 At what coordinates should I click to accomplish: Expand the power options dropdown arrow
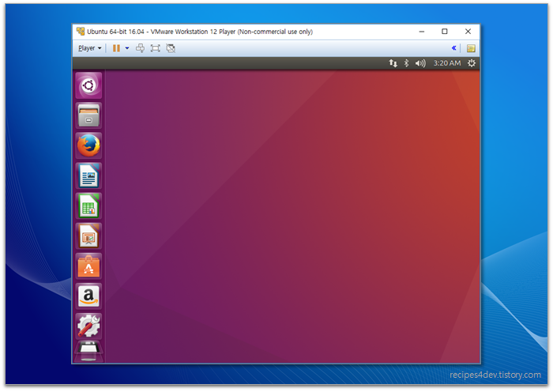tap(127, 48)
